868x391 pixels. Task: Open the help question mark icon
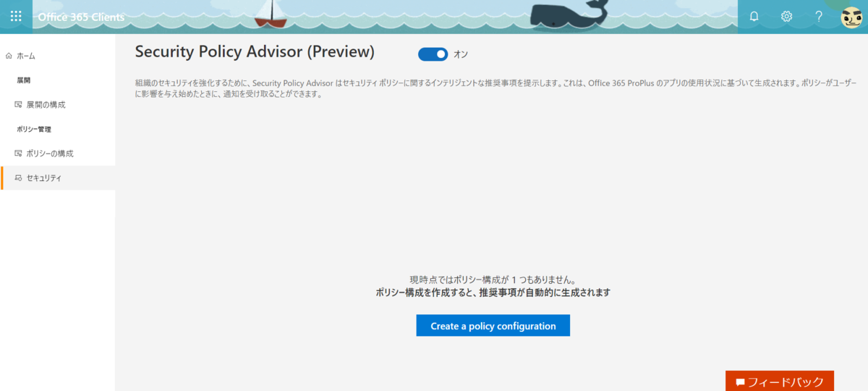[819, 17]
